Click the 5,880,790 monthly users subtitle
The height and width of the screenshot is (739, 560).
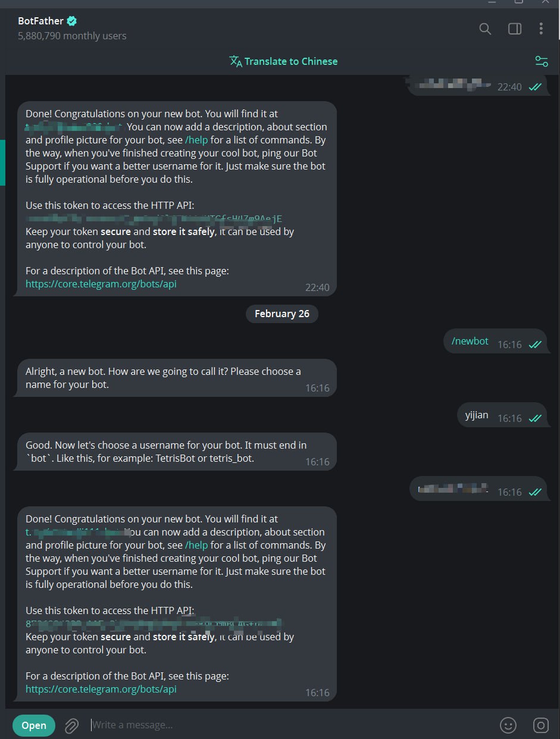pyautogui.click(x=71, y=36)
